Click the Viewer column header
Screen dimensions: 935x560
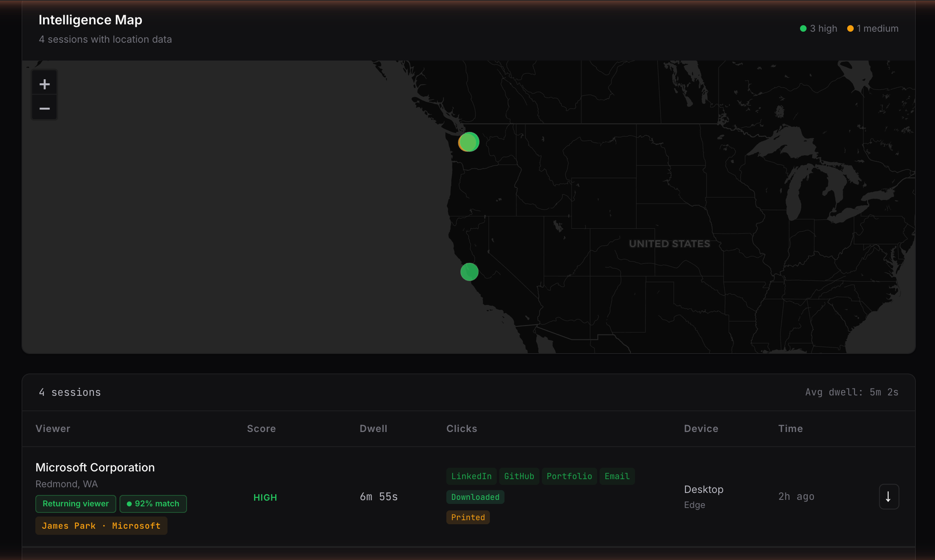[x=53, y=428]
